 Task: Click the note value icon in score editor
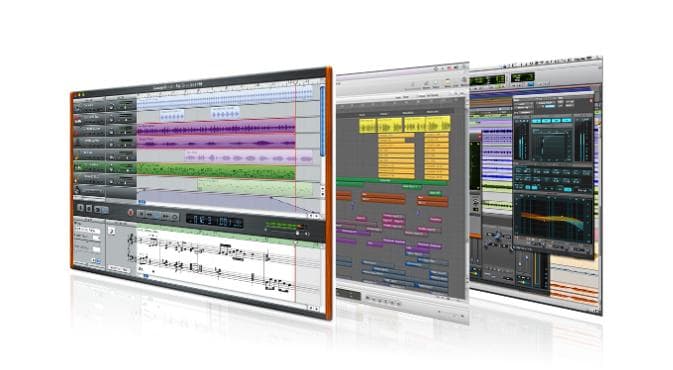coord(112,231)
